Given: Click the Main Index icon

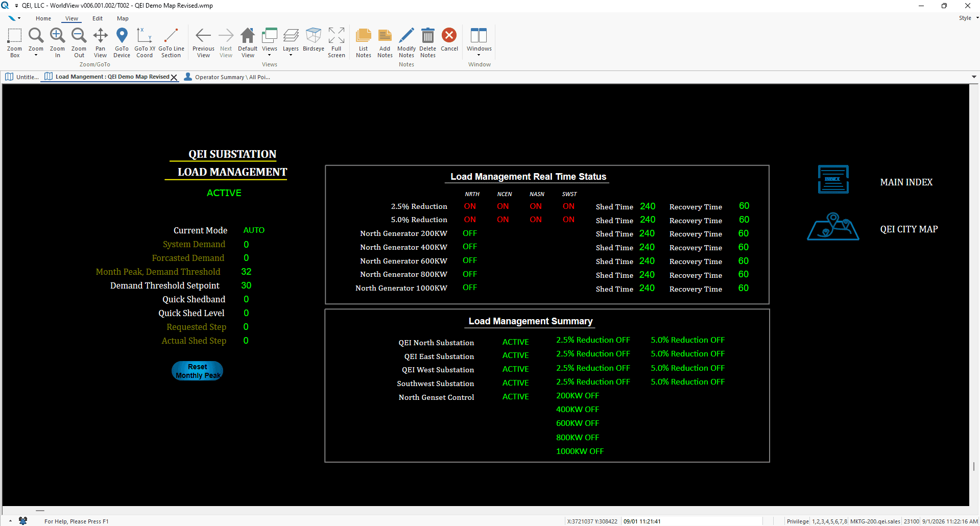Looking at the screenshot, I should click(833, 179).
